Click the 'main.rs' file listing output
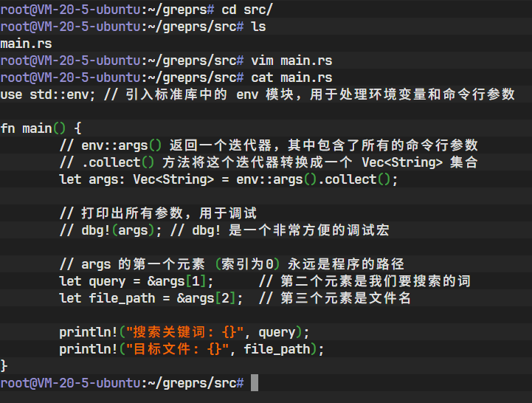Image resolution: width=532 pixels, height=403 pixels. (x=26, y=44)
